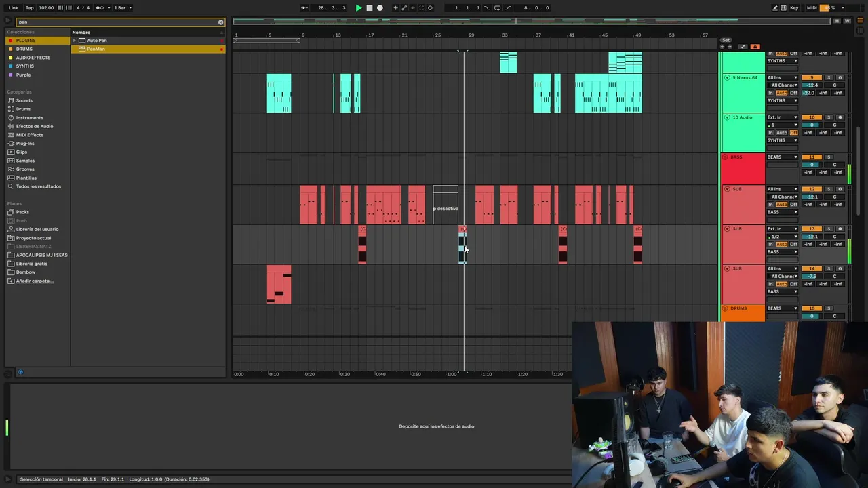Fold the 10 Audio track
Viewport: 868px width, 488px height.
pyautogui.click(x=727, y=117)
